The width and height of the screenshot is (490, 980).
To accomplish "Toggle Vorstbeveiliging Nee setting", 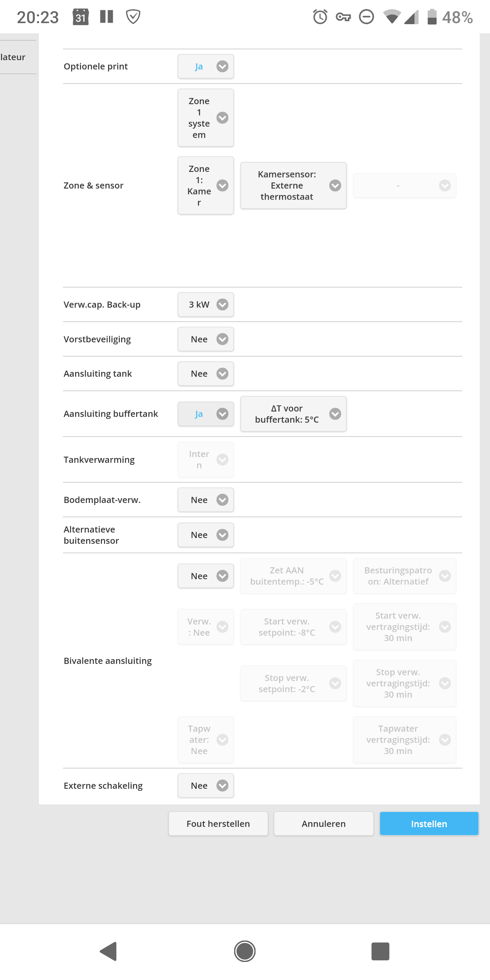I will tap(206, 339).
